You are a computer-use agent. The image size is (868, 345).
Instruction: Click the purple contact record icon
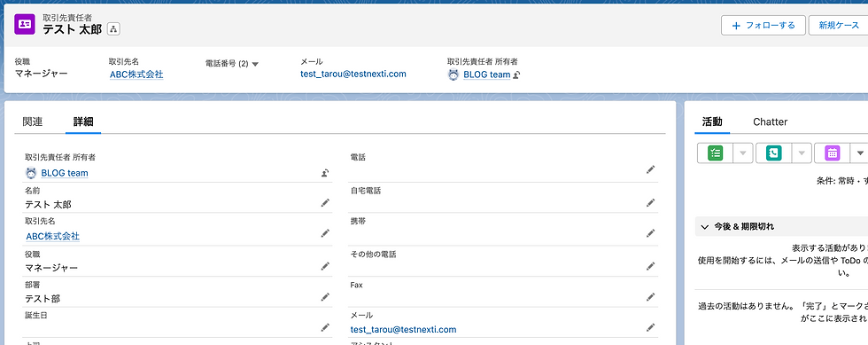(x=25, y=25)
